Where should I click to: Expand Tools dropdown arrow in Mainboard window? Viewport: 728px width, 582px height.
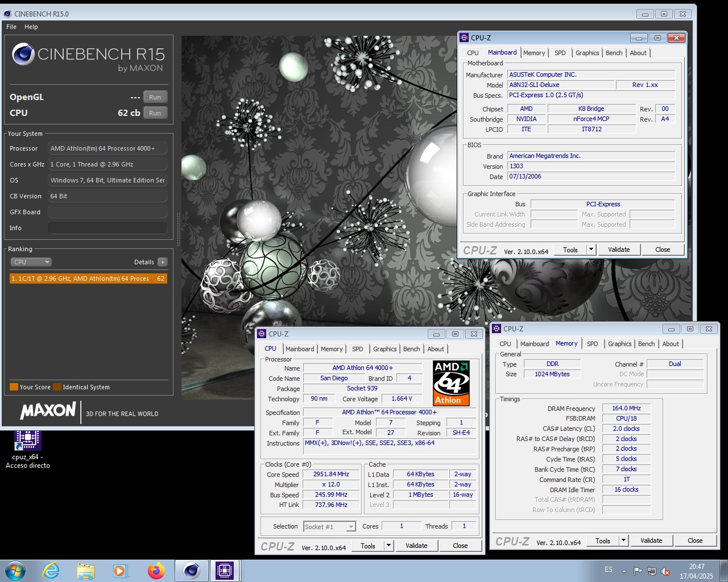(591, 250)
